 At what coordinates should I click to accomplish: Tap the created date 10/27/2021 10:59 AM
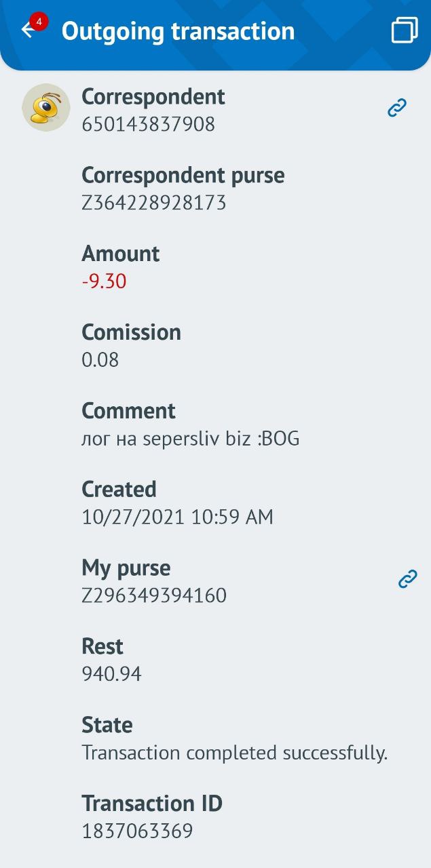point(178,517)
